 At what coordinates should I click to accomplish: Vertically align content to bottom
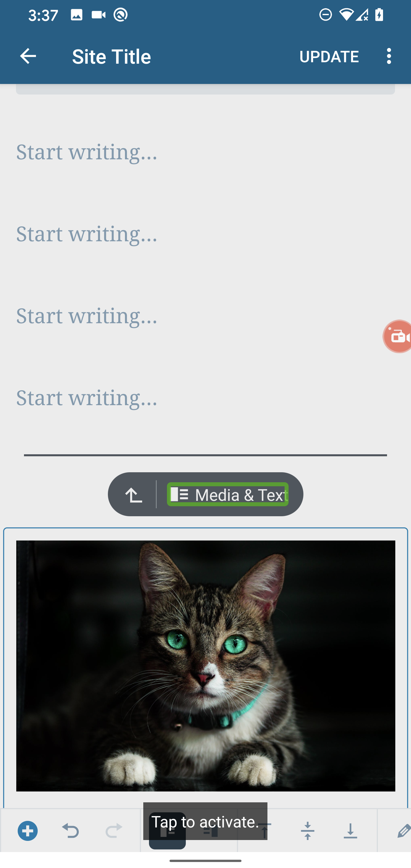pyautogui.click(x=350, y=831)
